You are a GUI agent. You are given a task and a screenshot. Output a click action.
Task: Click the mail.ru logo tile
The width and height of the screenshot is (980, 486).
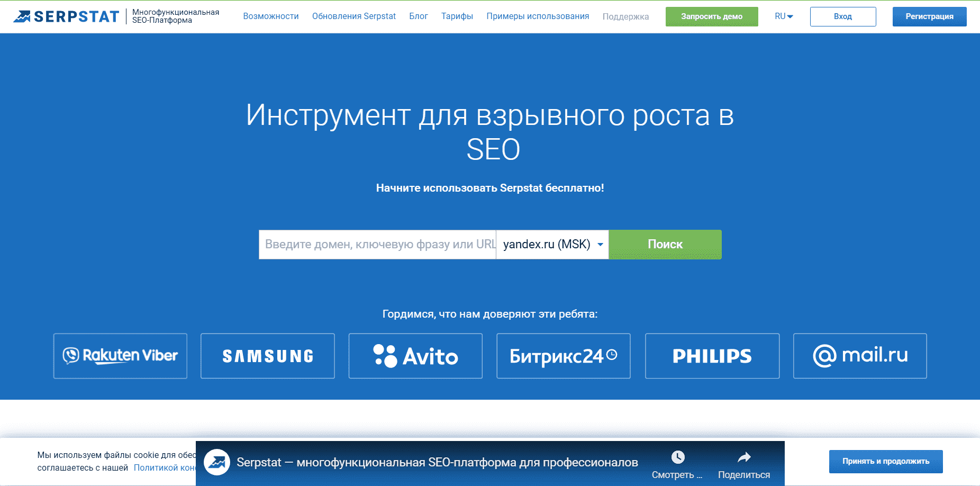point(860,356)
